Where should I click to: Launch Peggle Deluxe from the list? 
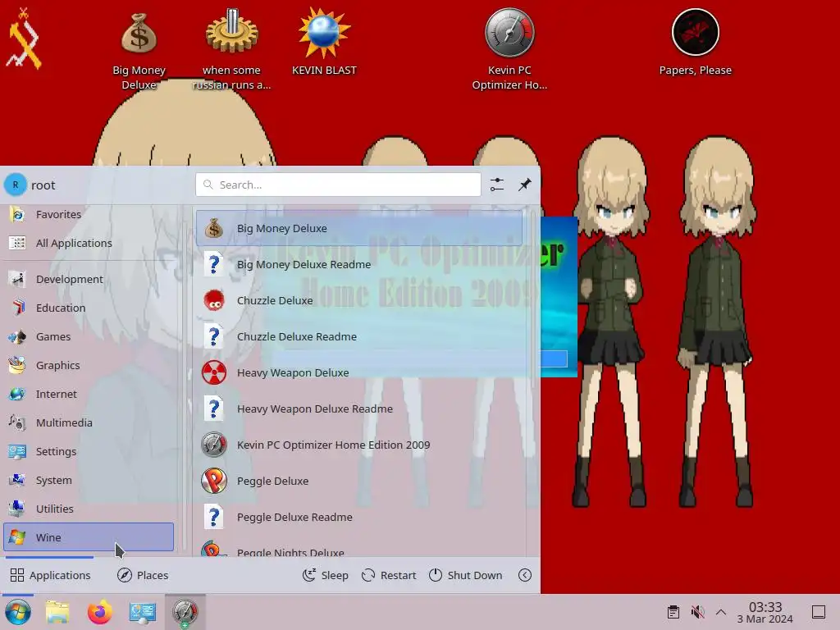(359, 481)
